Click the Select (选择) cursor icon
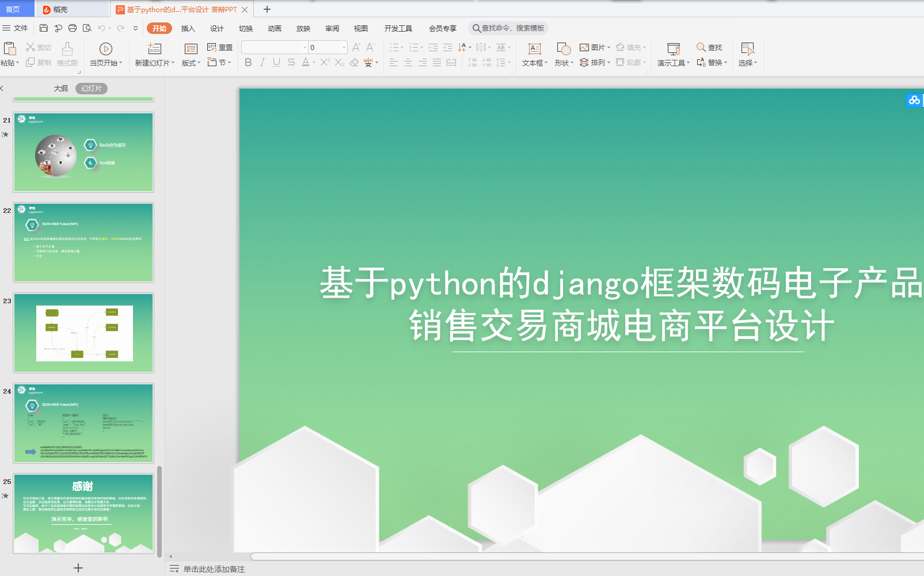Image resolution: width=924 pixels, height=576 pixels. click(748, 48)
